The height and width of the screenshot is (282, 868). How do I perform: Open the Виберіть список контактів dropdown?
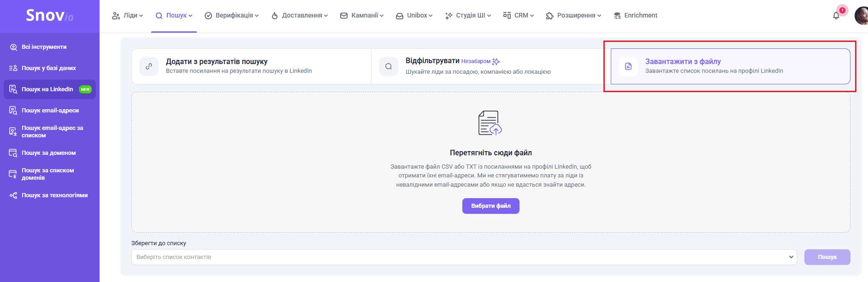point(464,257)
